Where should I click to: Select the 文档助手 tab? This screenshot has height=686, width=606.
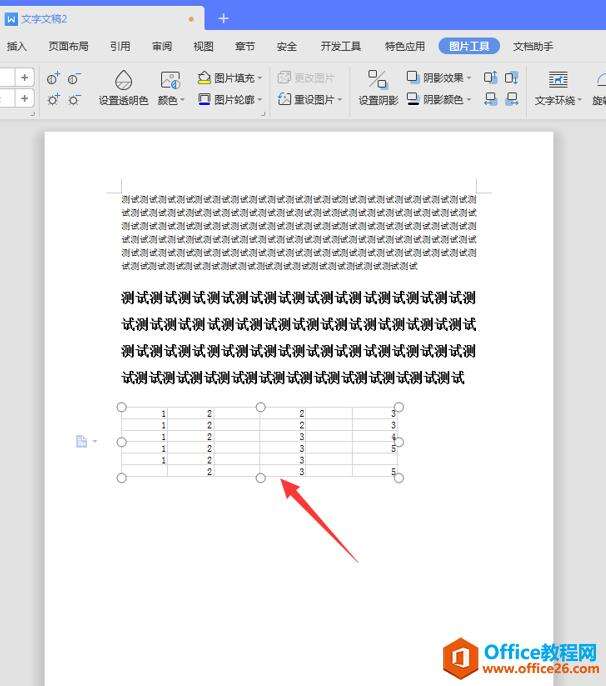(x=533, y=46)
